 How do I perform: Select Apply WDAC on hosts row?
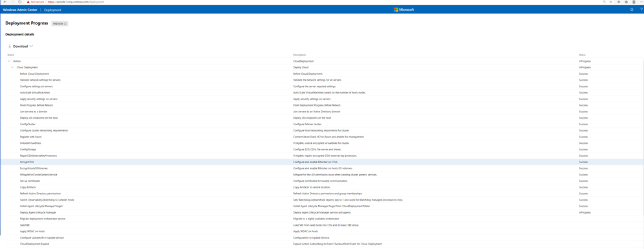click(x=322, y=232)
